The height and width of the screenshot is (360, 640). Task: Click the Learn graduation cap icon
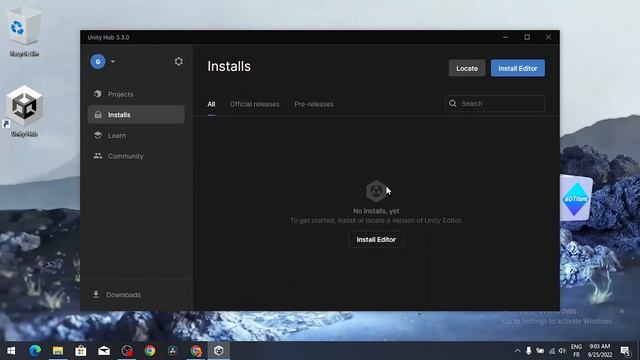[98, 135]
